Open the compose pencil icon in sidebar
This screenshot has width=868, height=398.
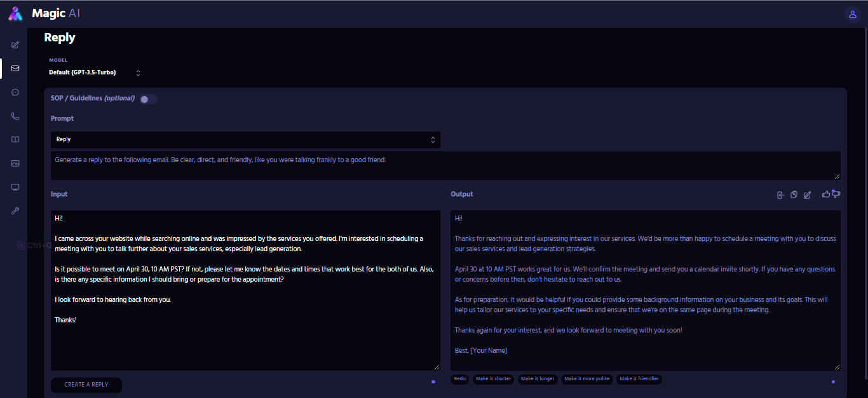click(15, 45)
